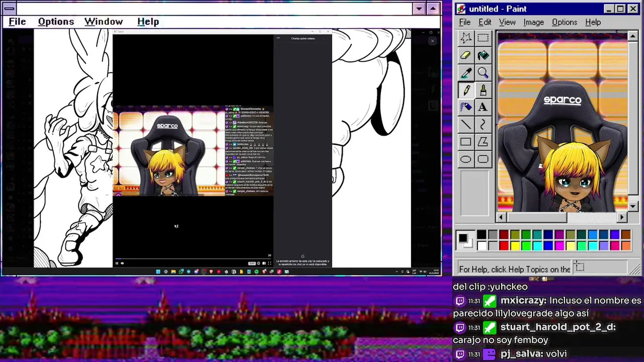Open the Options menu in left window
This screenshot has height=362, width=644.
pos(56,22)
